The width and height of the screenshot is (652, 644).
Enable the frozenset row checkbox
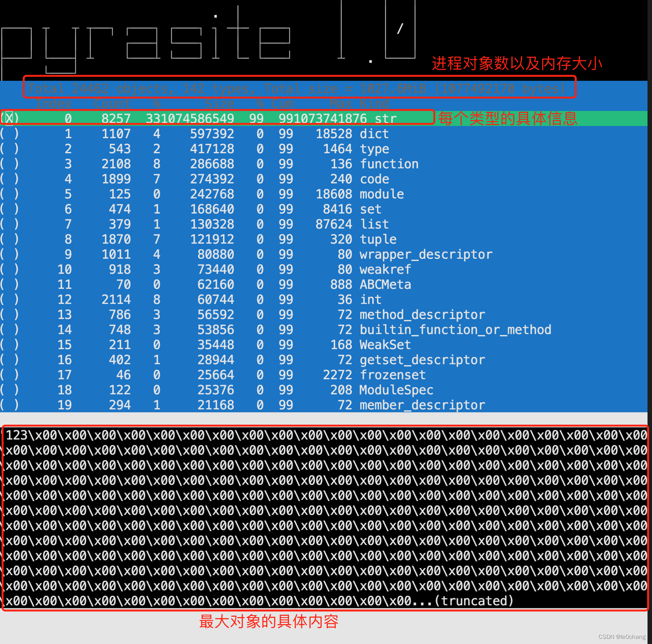10,375
